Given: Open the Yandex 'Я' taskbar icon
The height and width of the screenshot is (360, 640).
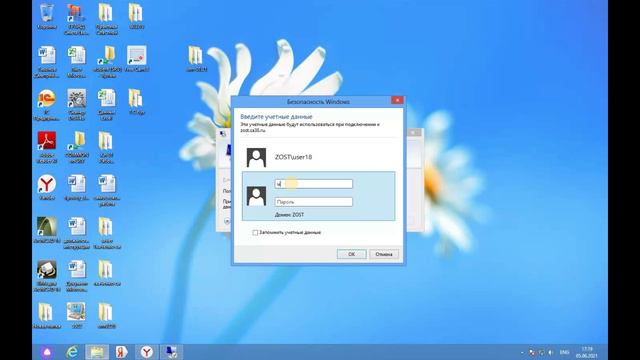Looking at the screenshot, I should point(122,352).
